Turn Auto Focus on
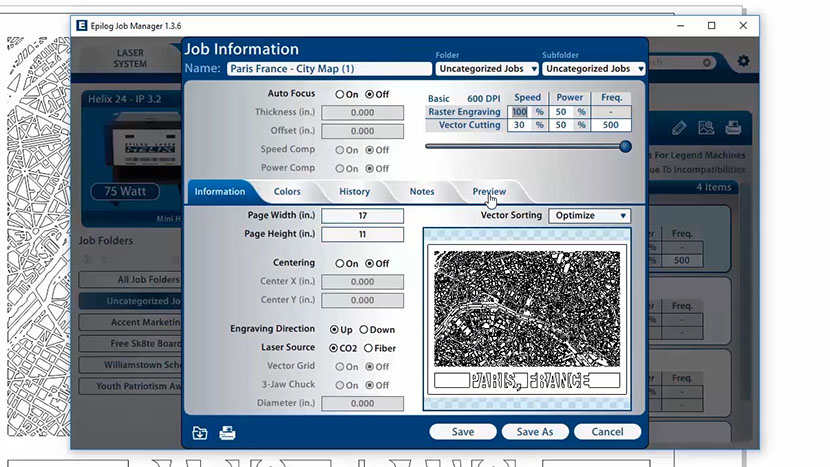This screenshot has height=467, width=830. pyautogui.click(x=340, y=95)
